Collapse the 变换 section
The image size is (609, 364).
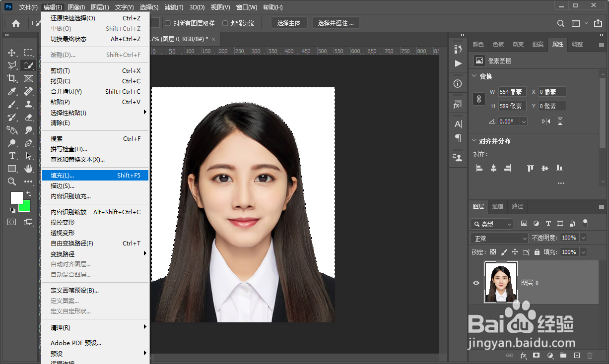tap(473, 76)
